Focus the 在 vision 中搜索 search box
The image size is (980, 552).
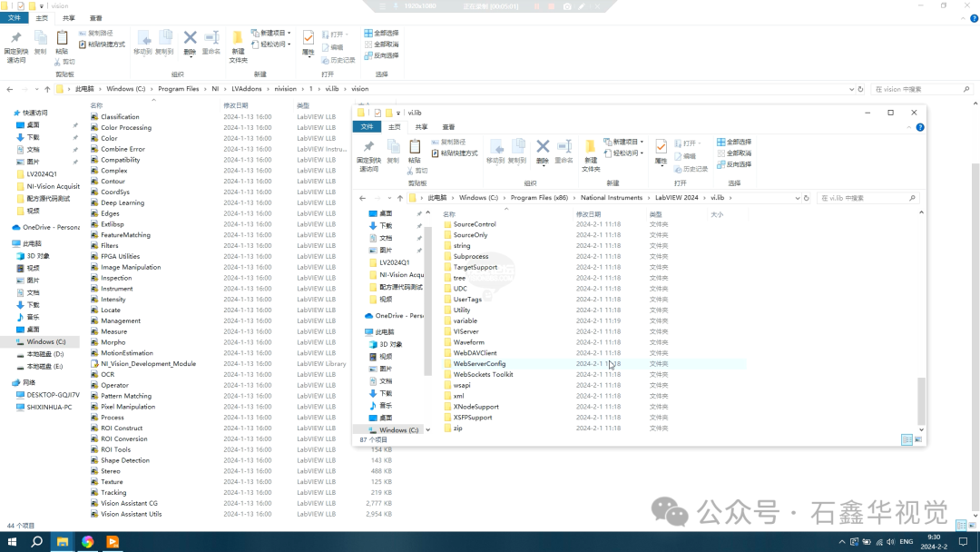coord(921,89)
